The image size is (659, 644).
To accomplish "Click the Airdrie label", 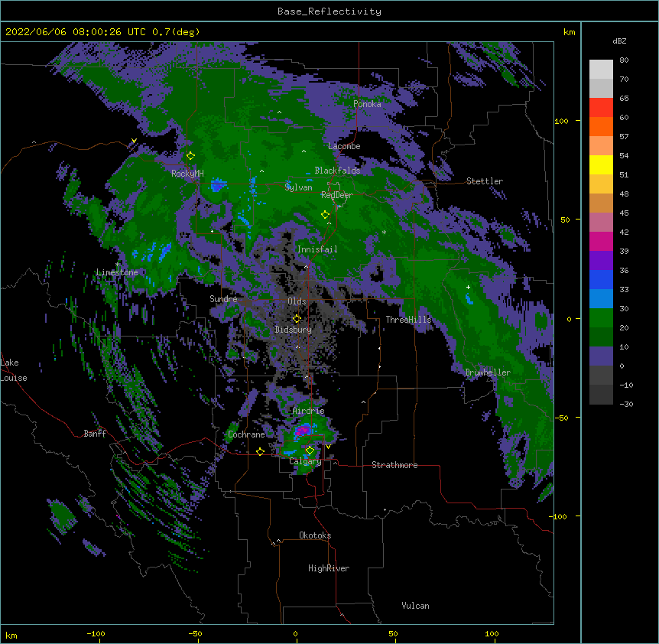I will pyautogui.click(x=308, y=411).
